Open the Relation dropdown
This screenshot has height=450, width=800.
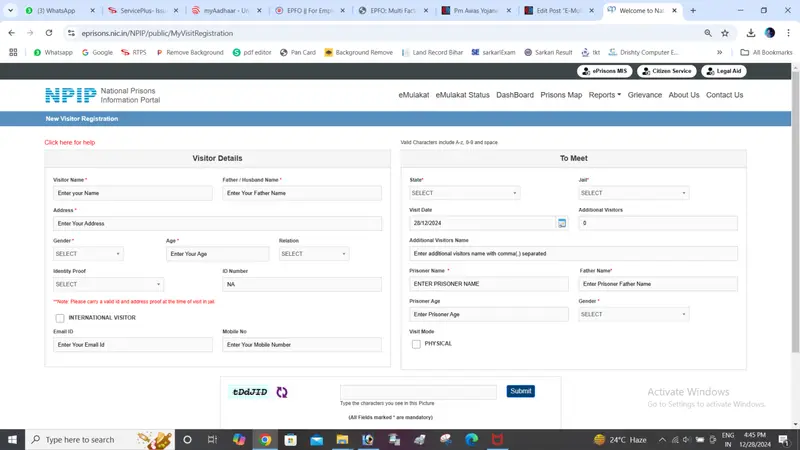pyautogui.click(x=314, y=254)
